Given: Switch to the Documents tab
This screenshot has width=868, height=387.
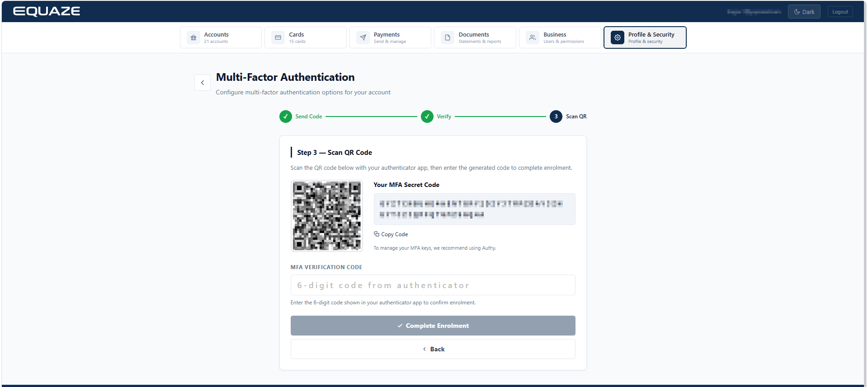Looking at the screenshot, I should point(475,37).
